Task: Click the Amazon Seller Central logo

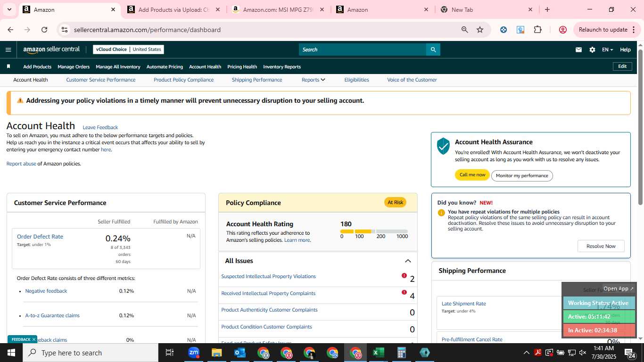Action: (51, 49)
